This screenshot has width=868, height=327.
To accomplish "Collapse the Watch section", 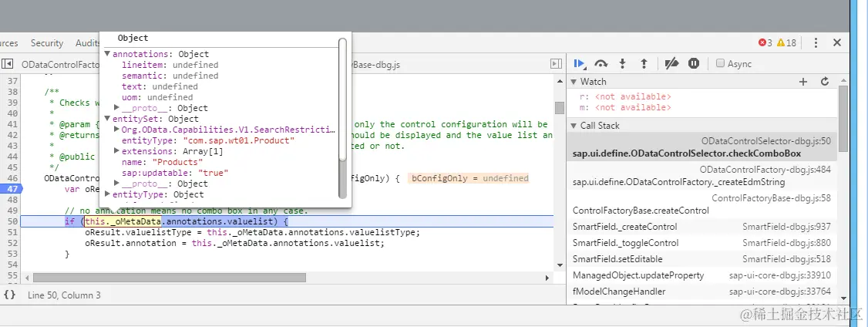I will click(574, 82).
